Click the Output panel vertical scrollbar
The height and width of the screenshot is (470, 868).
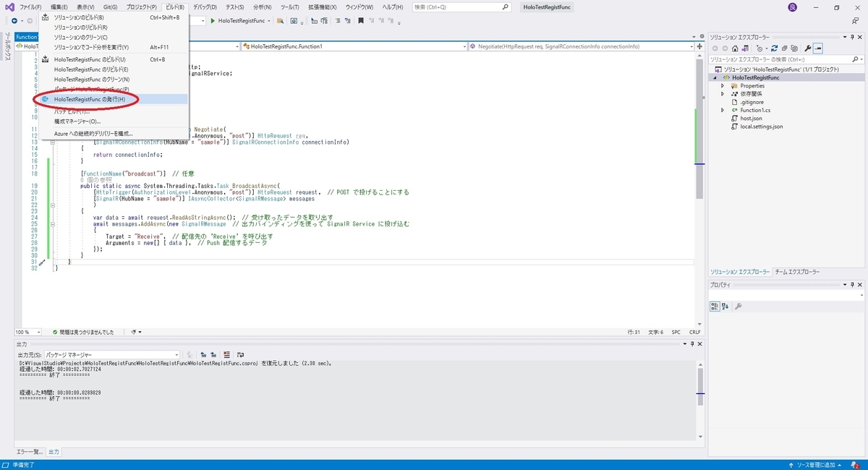(699, 401)
